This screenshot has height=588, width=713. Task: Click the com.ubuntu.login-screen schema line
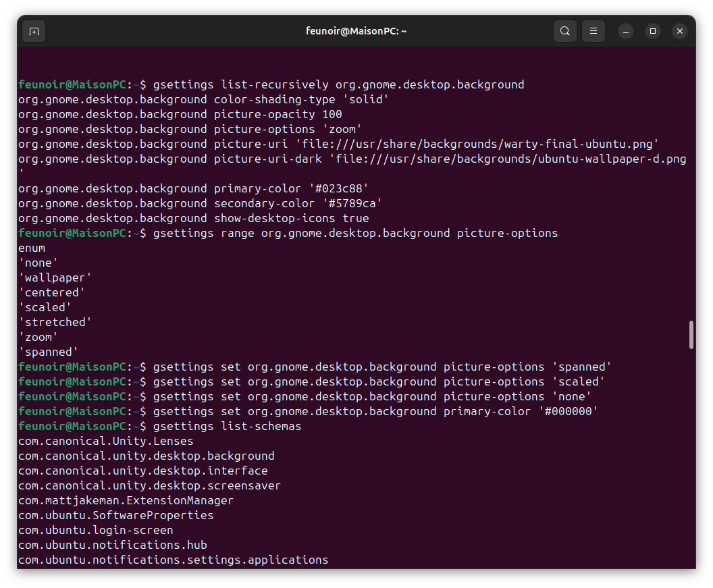click(x=95, y=530)
